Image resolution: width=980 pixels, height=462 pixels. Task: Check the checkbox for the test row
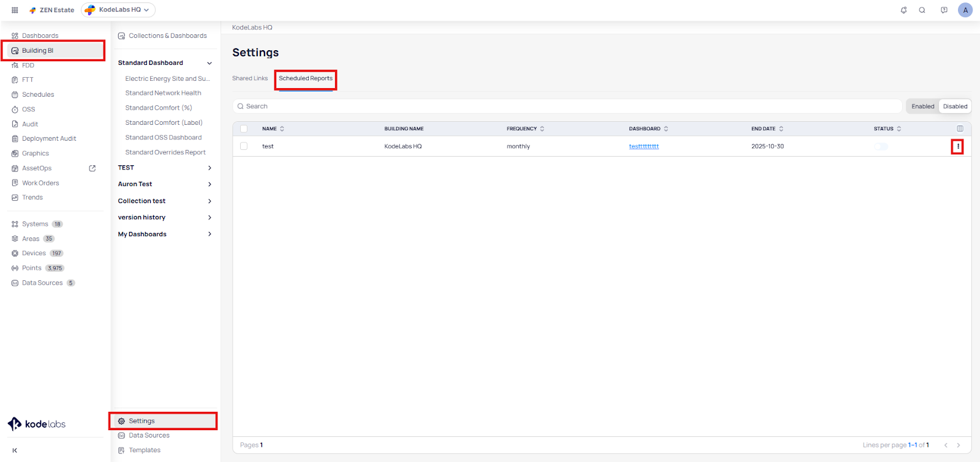pyautogui.click(x=244, y=146)
